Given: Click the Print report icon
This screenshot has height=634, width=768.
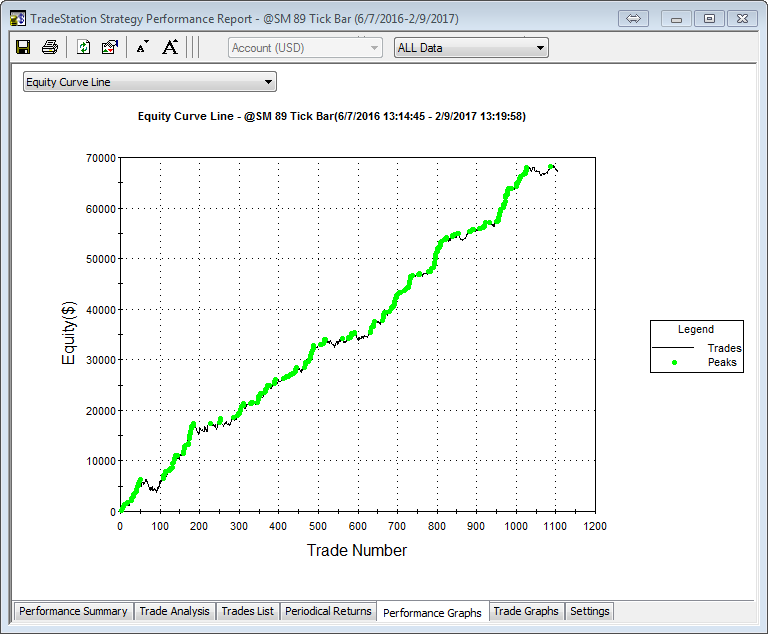Looking at the screenshot, I should coord(50,47).
